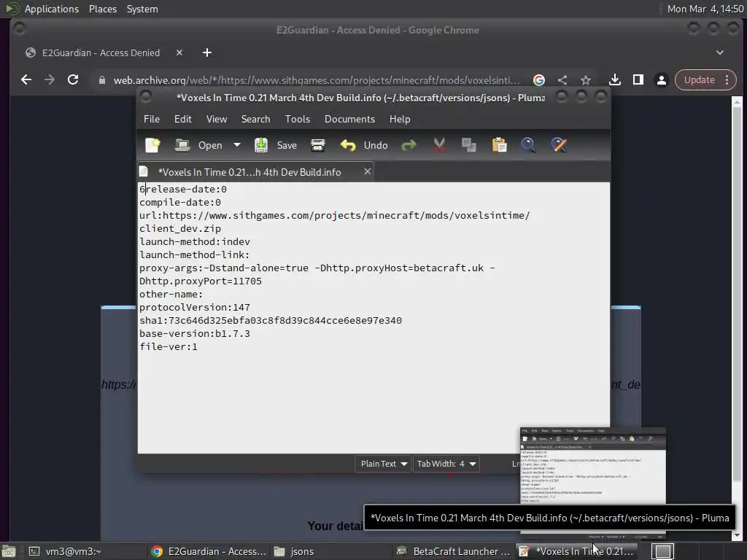The width and height of the screenshot is (747, 560).
Task: Bookmark this page with the star
Action: click(x=586, y=80)
